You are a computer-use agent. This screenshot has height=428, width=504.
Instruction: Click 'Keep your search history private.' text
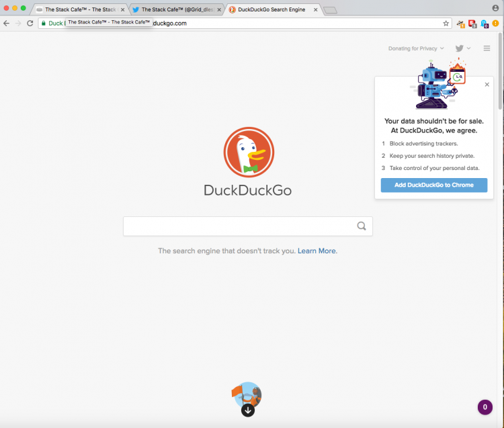click(432, 156)
